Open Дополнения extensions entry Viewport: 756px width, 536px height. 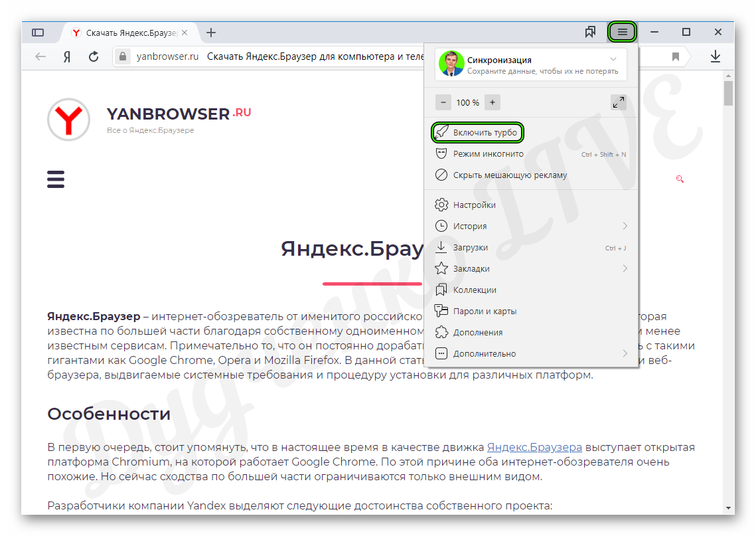(530, 332)
